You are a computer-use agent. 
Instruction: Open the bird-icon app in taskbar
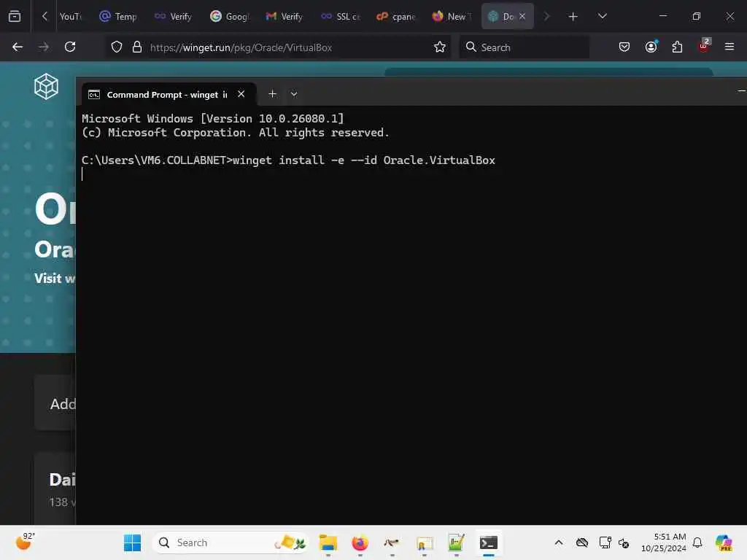coord(392,542)
